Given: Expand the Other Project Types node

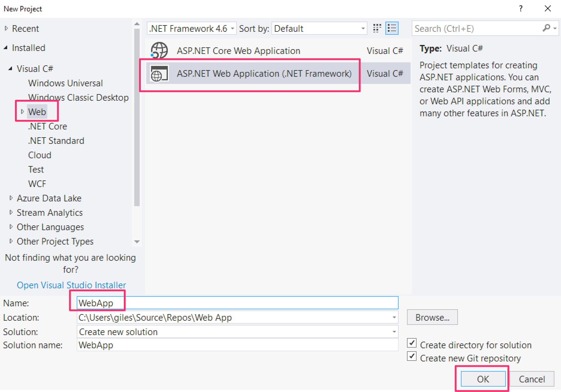Looking at the screenshot, I should pos(11,241).
